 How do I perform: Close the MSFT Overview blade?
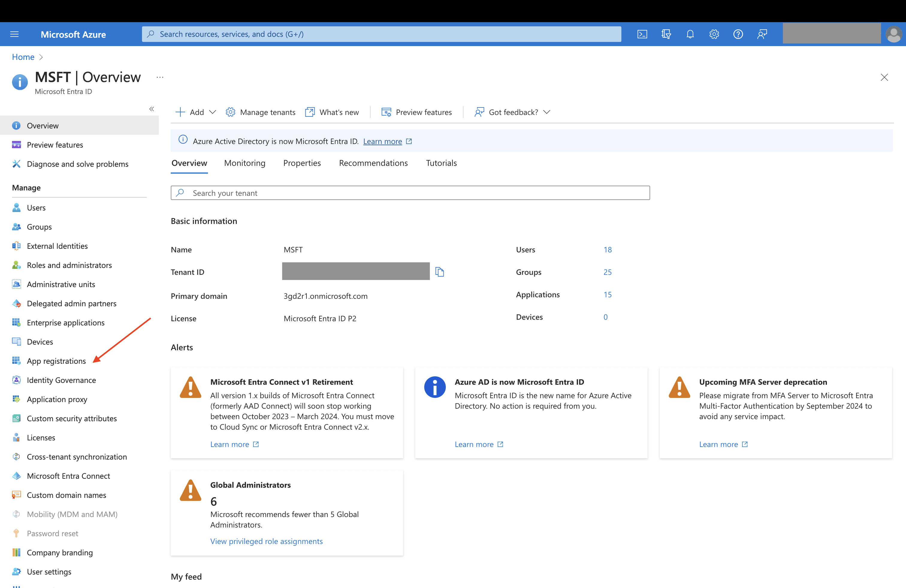[x=884, y=77]
